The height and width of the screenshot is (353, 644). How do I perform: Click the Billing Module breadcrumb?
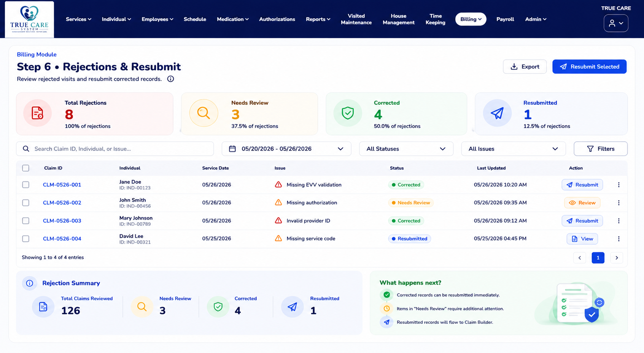click(x=37, y=55)
